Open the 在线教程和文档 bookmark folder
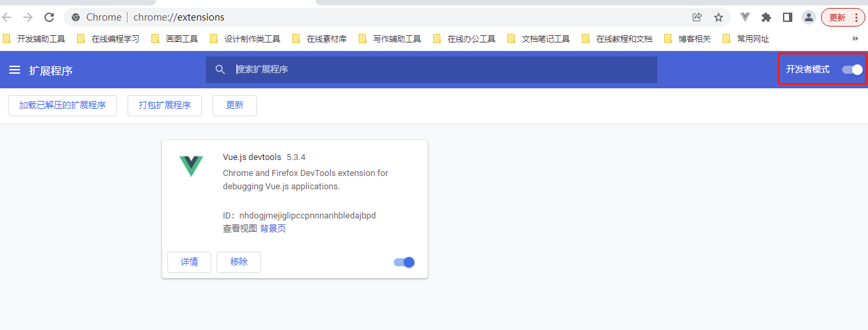 pos(617,39)
